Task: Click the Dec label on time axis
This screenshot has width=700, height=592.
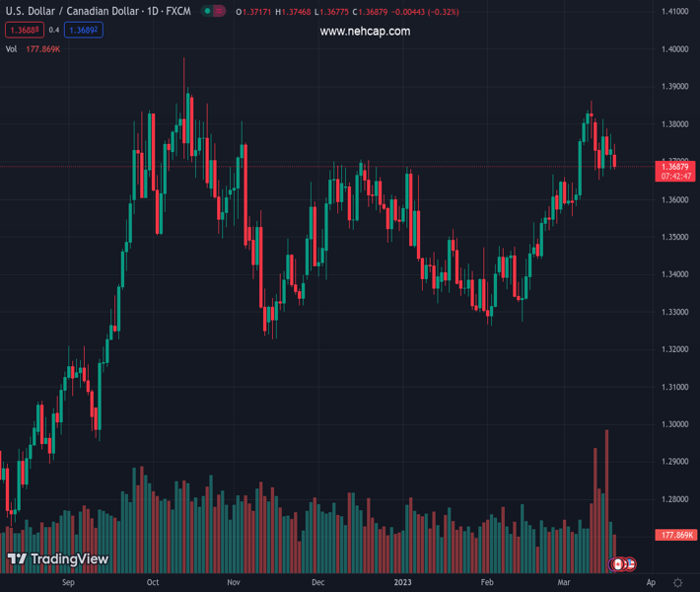Action: coord(317,583)
